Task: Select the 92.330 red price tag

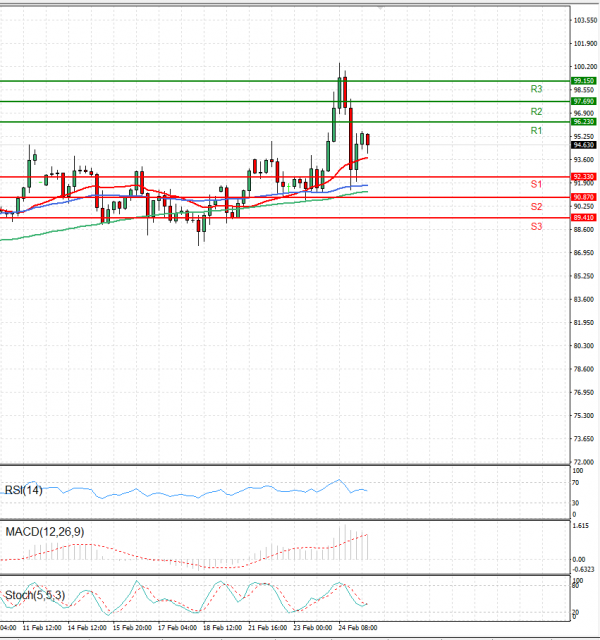Action: [x=584, y=177]
